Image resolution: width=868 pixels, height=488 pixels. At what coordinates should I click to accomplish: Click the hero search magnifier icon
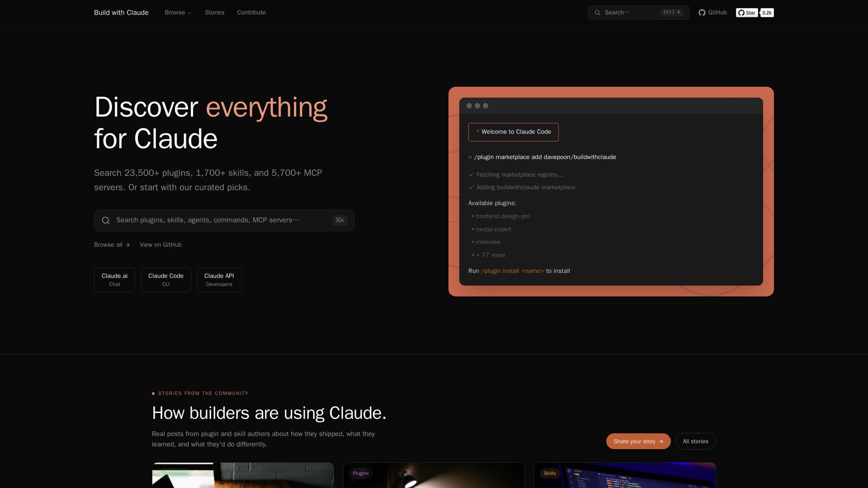pyautogui.click(x=106, y=221)
